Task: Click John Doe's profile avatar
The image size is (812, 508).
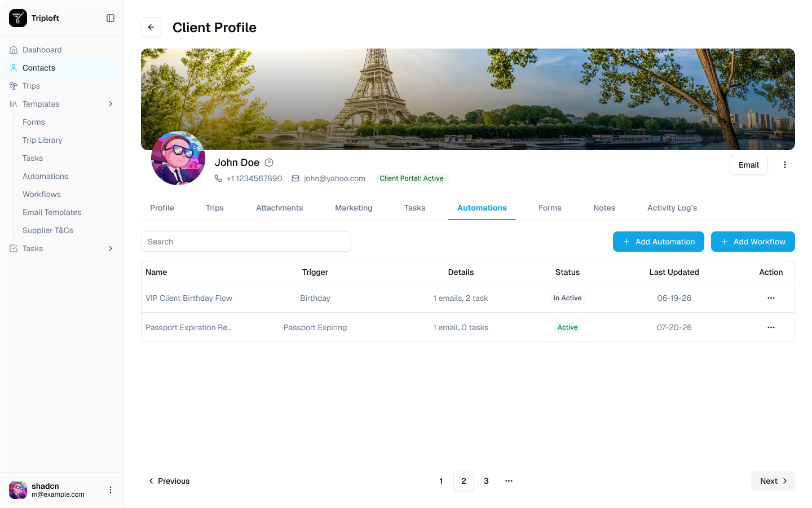Action: click(178, 158)
